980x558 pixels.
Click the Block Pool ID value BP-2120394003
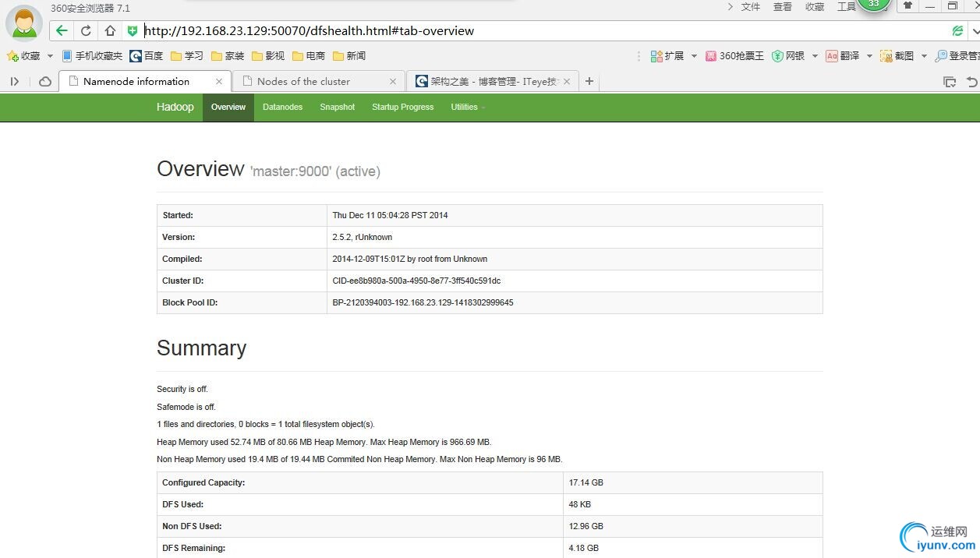(x=423, y=302)
